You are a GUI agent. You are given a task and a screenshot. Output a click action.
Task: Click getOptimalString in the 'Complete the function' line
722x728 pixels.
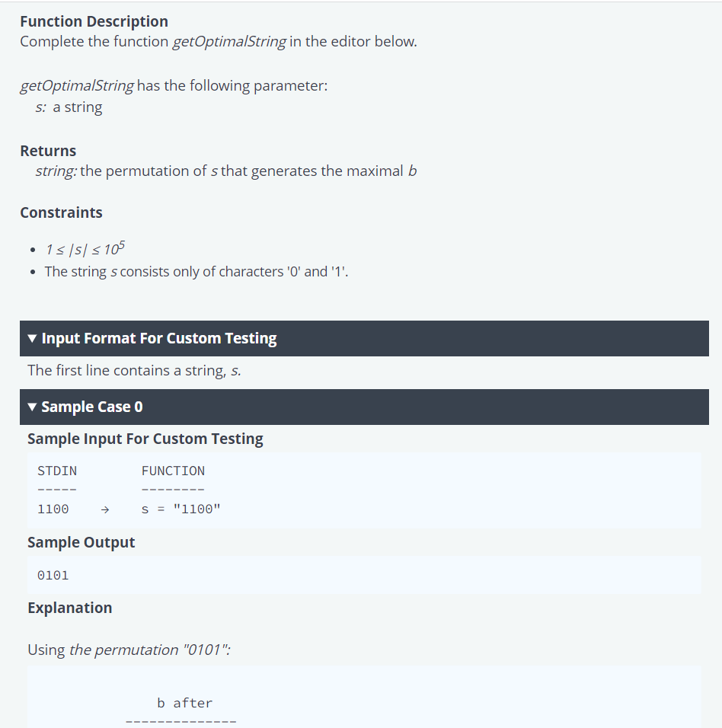pyautogui.click(x=229, y=42)
